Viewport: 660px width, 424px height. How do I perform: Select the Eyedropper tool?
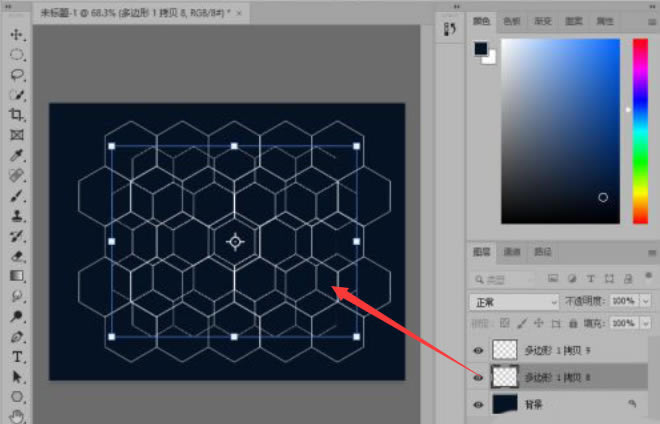coord(16,155)
